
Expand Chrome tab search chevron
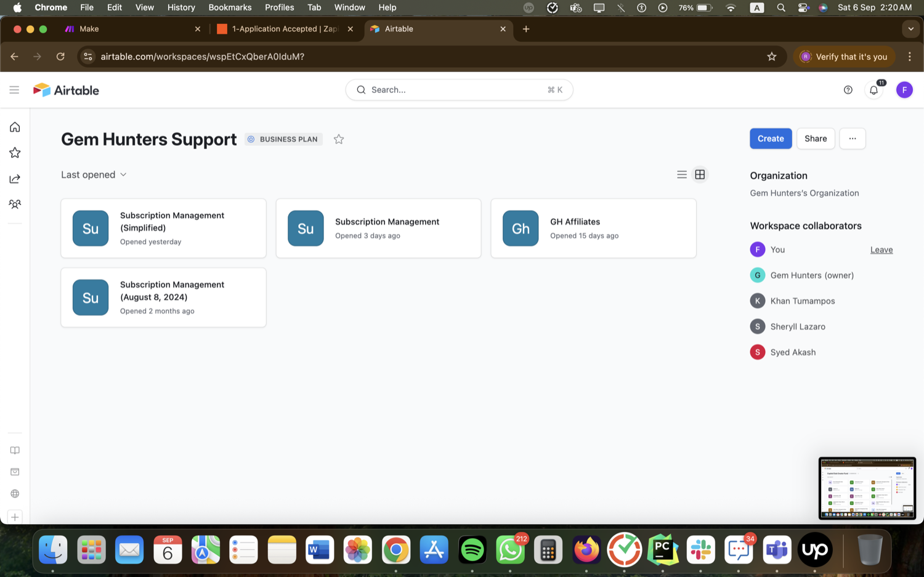click(x=910, y=29)
